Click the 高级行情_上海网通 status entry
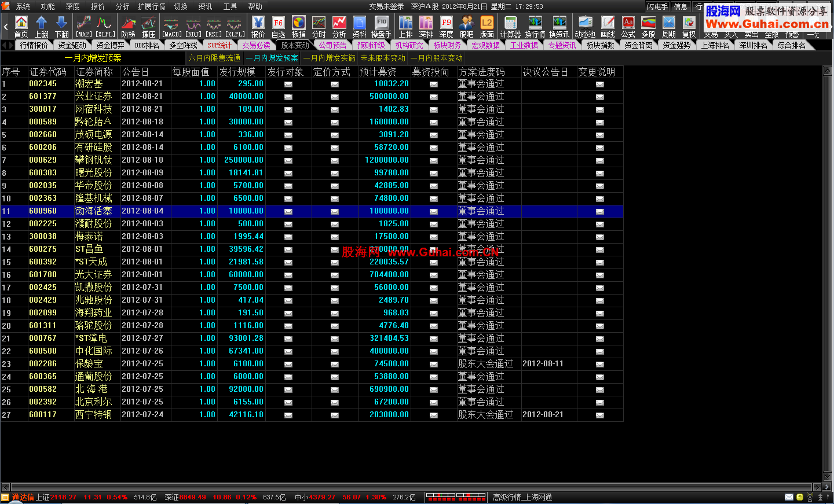 tap(522, 498)
